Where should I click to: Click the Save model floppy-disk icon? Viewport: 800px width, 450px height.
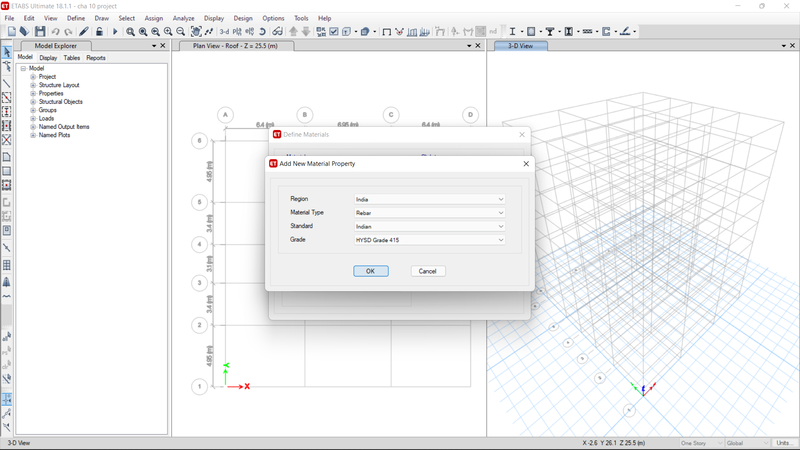click(40, 32)
